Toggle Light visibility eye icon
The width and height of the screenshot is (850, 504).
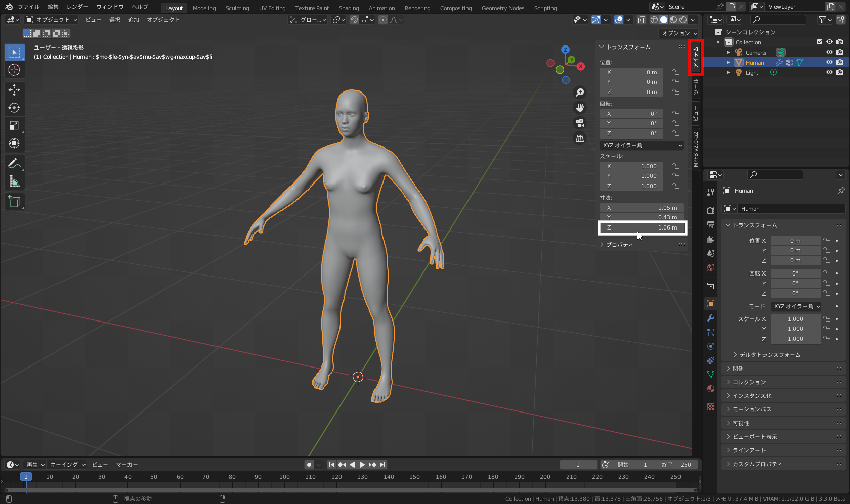(x=829, y=73)
